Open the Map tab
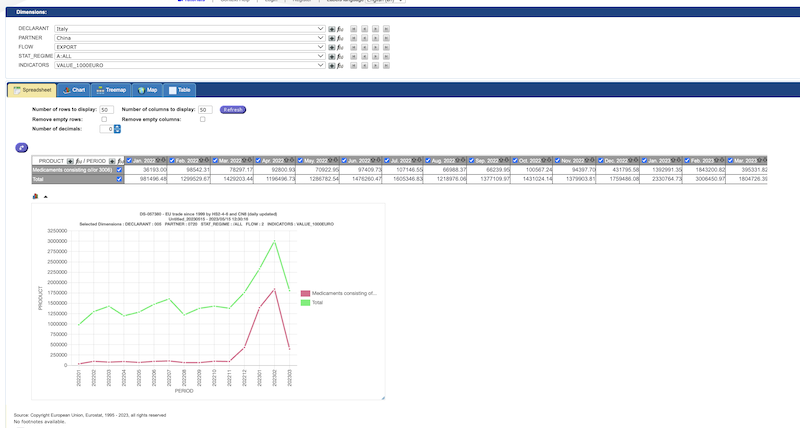 tap(148, 90)
